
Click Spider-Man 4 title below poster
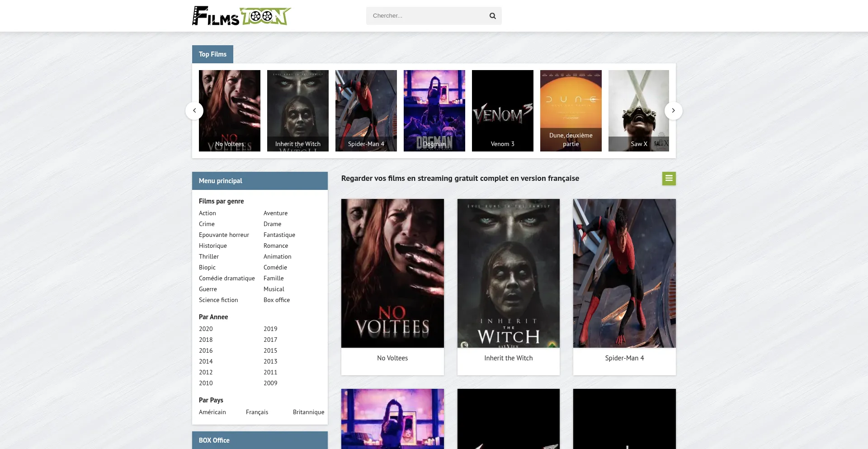point(624,358)
